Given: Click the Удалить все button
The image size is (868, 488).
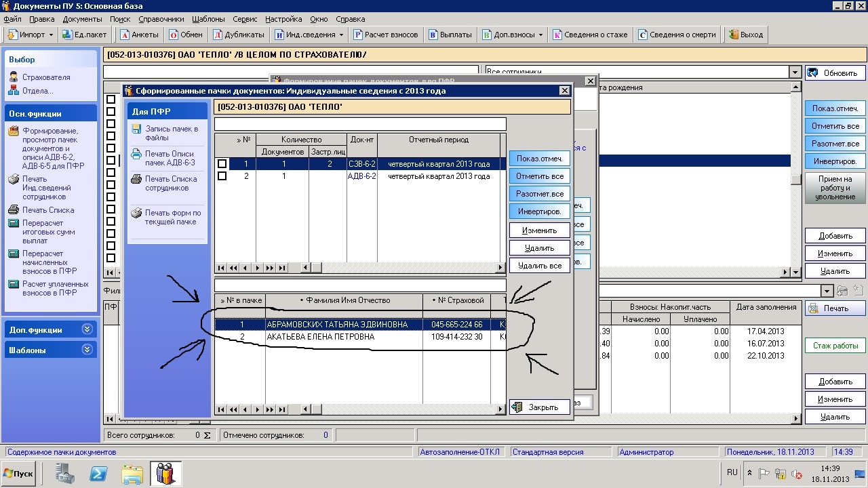Looking at the screenshot, I should 539,266.
